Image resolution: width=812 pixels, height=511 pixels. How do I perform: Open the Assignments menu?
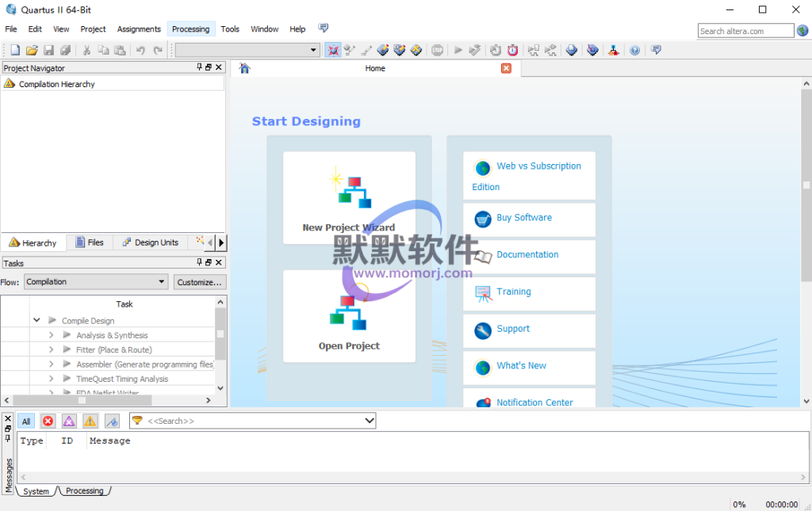(139, 29)
